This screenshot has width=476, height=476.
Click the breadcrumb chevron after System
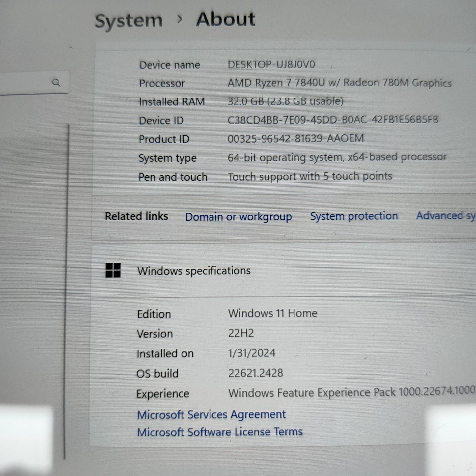[180, 19]
